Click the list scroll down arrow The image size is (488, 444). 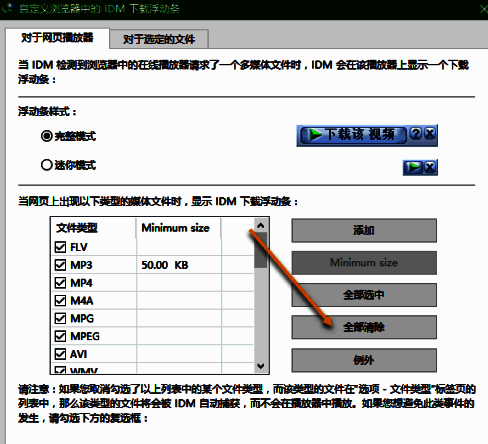[x=261, y=366]
